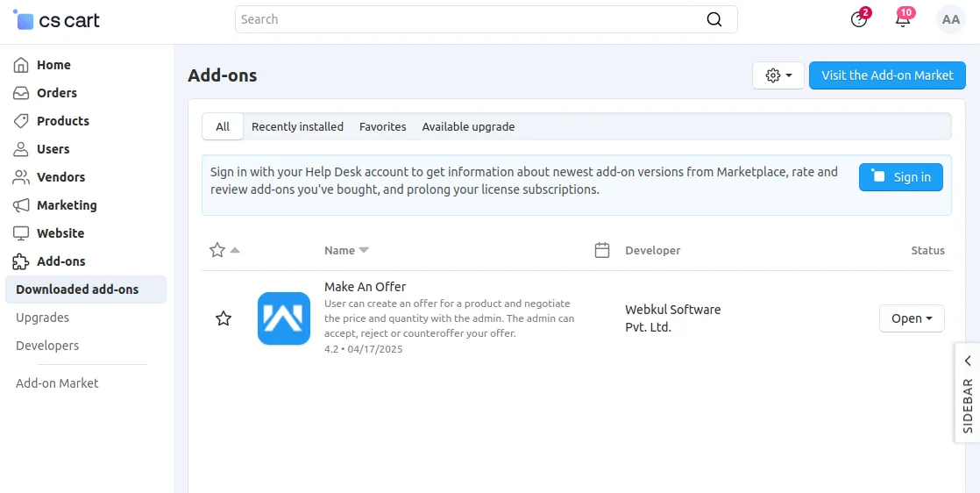Sort by the favorites star column header
Viewport: 980px width, 493px height.
[218, 250]
